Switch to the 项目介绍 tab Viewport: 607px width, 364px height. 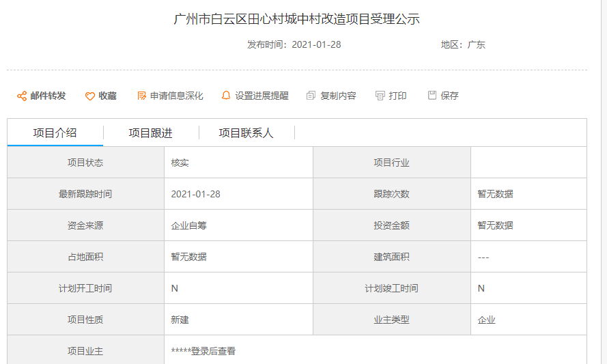click(55, 133)
